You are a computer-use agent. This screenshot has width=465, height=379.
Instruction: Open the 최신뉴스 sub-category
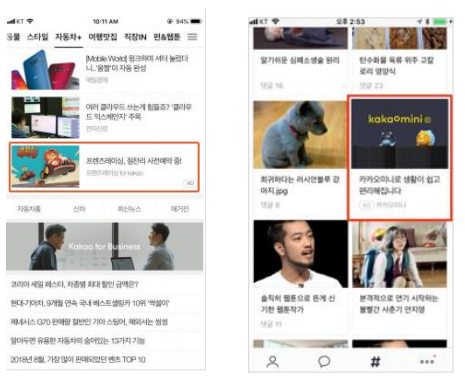click(129, 209)
